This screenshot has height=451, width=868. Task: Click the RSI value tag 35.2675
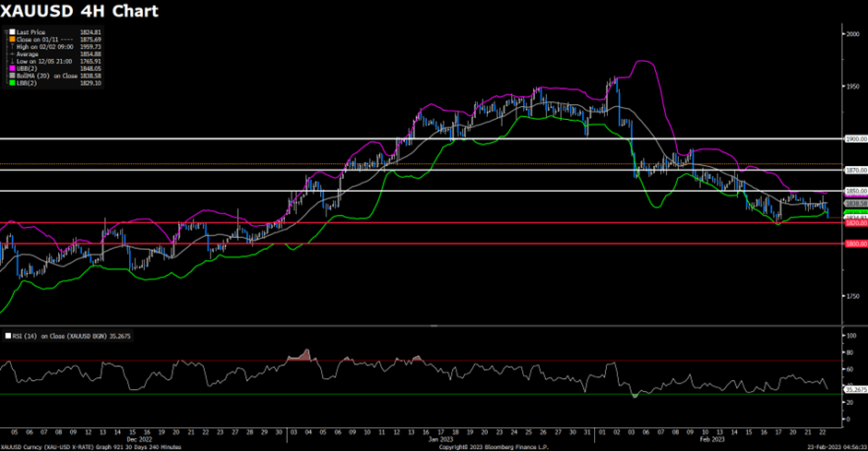pos(857,390)
